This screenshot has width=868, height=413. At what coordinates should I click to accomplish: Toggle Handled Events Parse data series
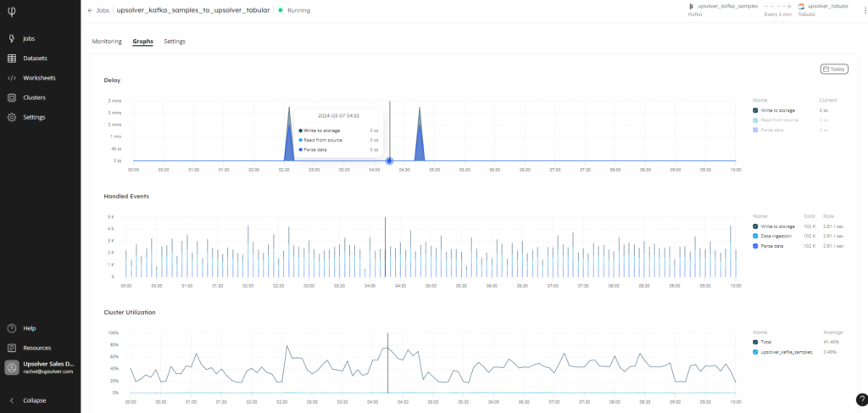click(756, 246)
